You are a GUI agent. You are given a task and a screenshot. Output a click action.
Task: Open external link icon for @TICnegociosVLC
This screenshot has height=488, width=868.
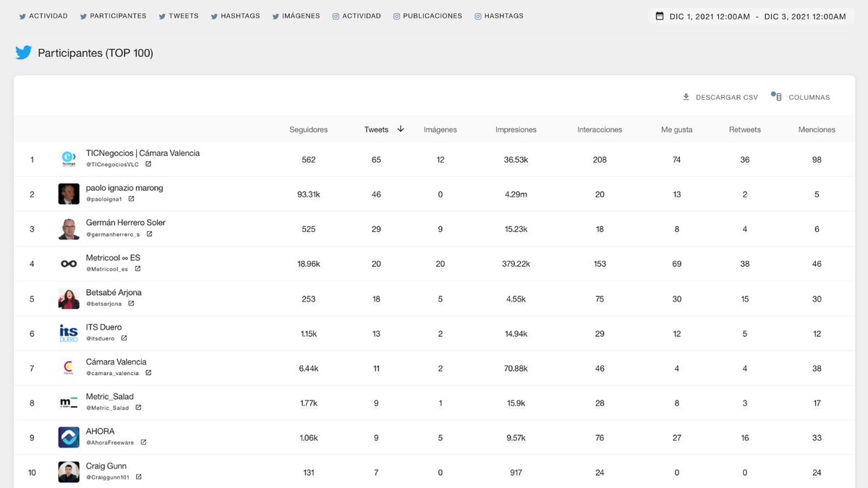point(148,164)
